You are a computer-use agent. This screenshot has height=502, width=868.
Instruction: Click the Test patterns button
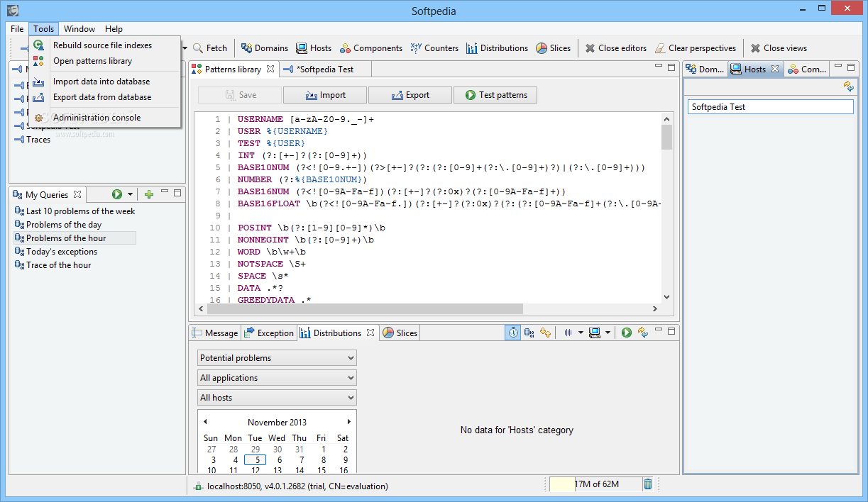click(x=495, y=95)
